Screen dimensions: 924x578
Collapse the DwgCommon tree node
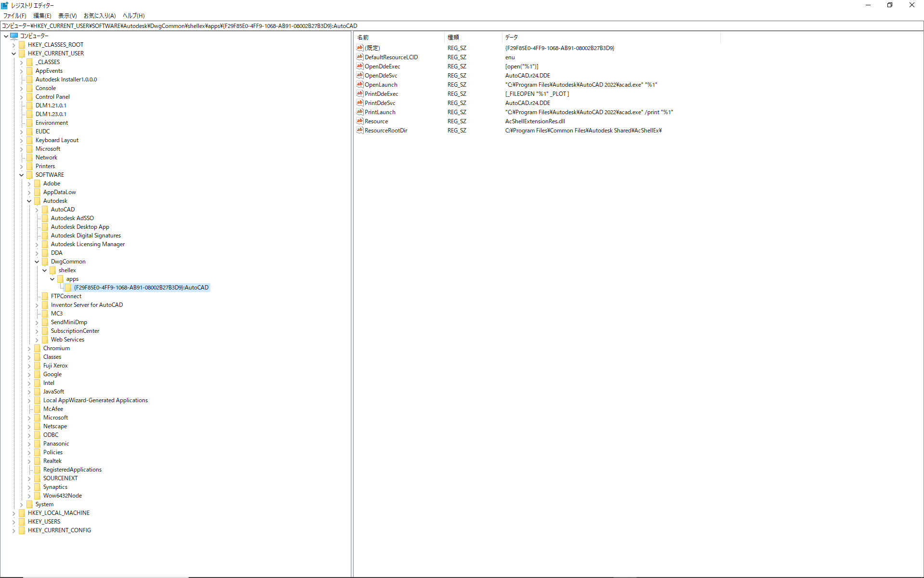click(37, 262)
